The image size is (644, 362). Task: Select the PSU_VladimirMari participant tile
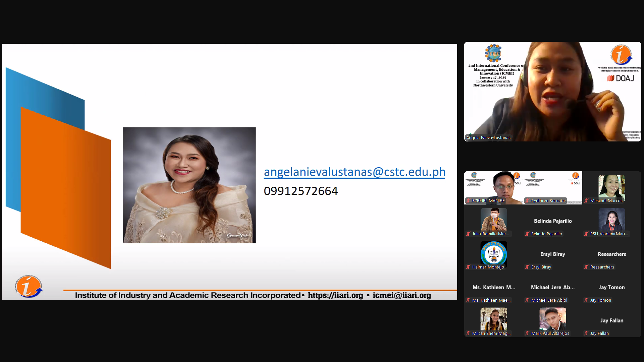[x=611, y=221]
